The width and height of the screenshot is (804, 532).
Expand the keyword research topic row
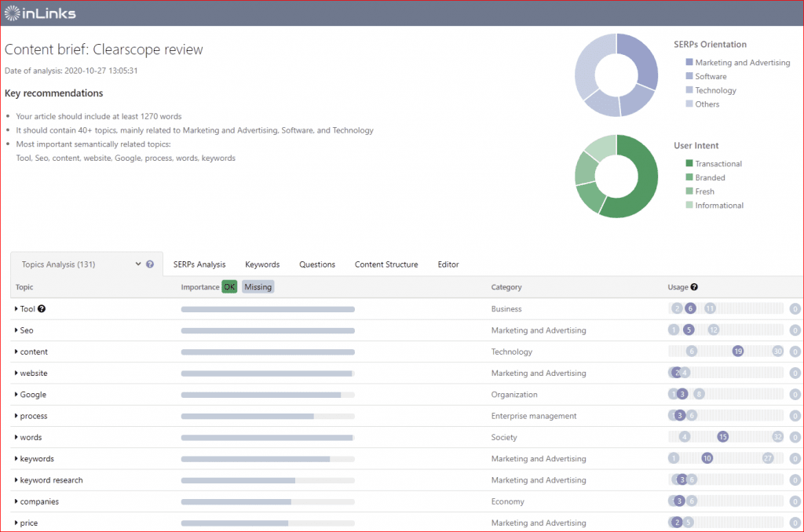(x=16, y=480)
